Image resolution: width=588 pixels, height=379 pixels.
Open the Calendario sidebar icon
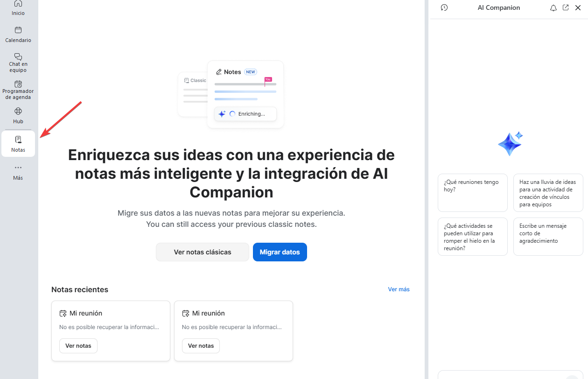pos(18,30)
